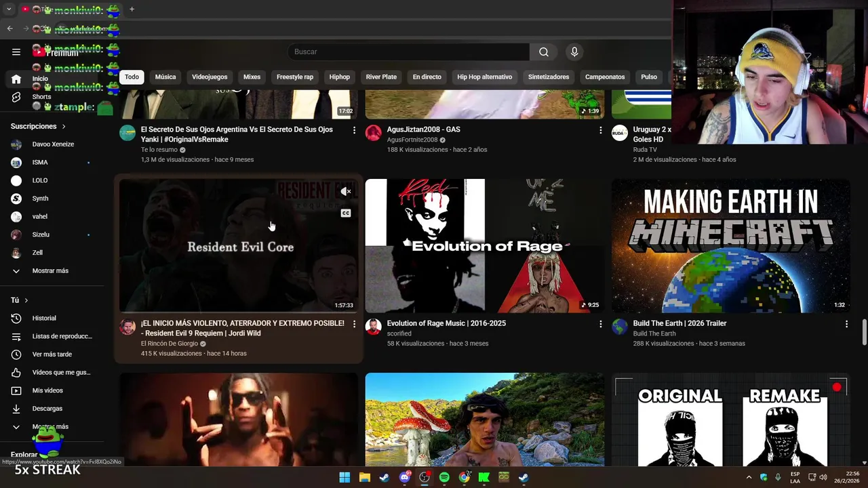Open Listas de reproducción in sidebar
This screenshot has height=488, width=868.
(x=53, y=336)
